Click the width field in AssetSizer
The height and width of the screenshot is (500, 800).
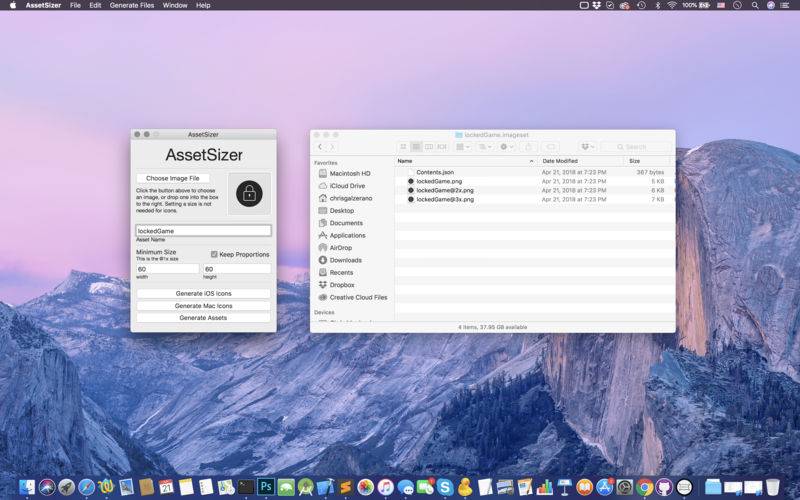tap(167, 269)
